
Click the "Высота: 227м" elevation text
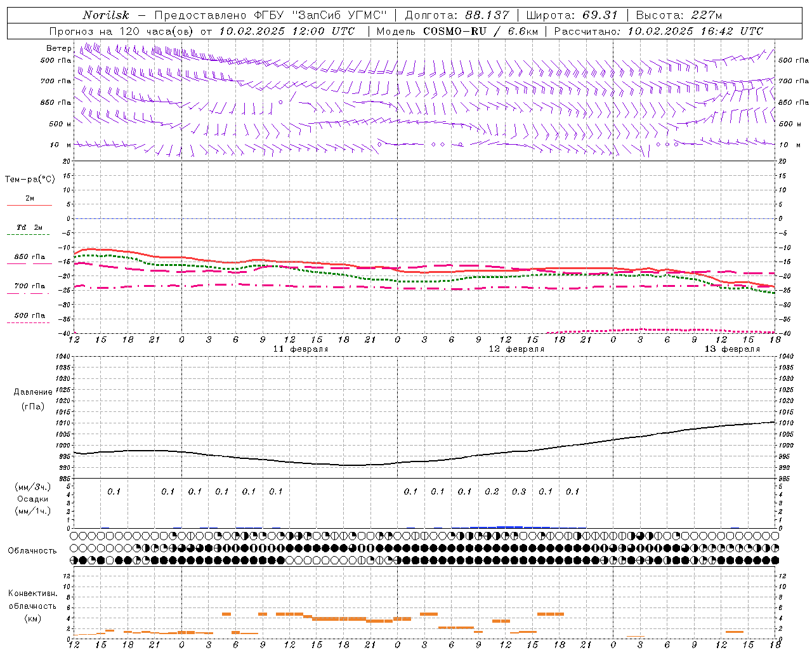click(679, 15)
